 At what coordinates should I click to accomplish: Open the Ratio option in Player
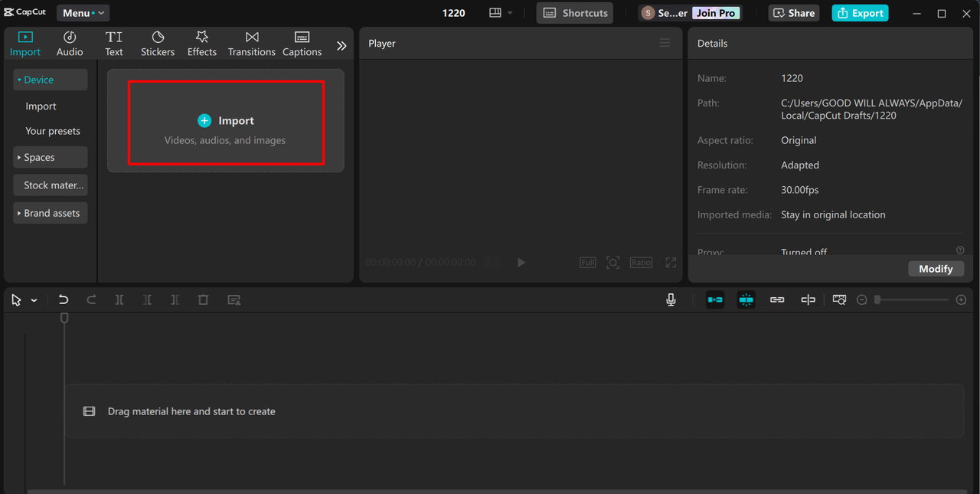(641, 263)
